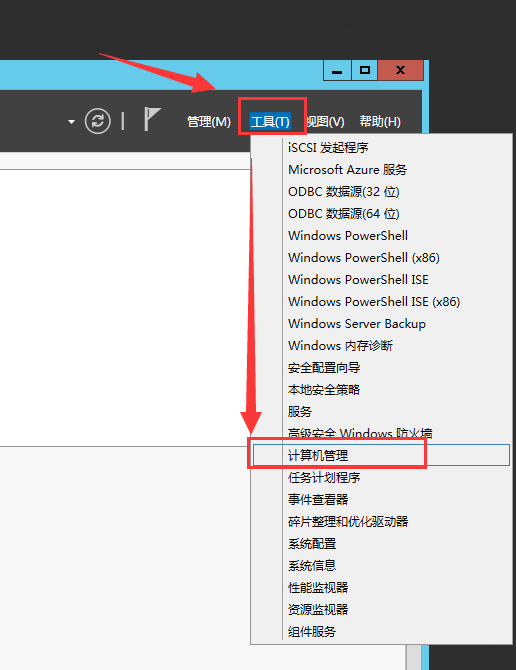Open the 帮助(H) menu
The image size is (516, 670).
tap(380, 122)
